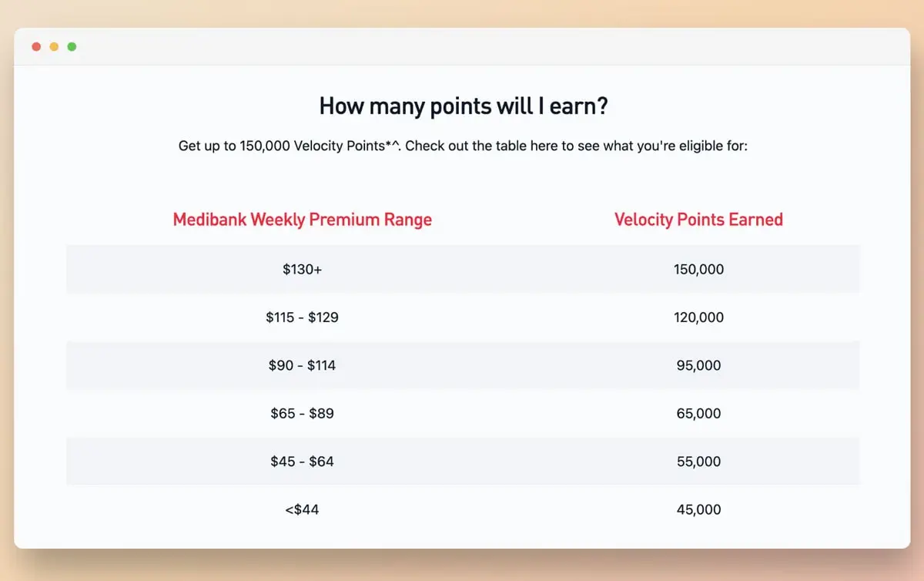This screenshot has width=924, height=581.
Task: Click the 95,000 points value
Action: click(x=698, y=365)
